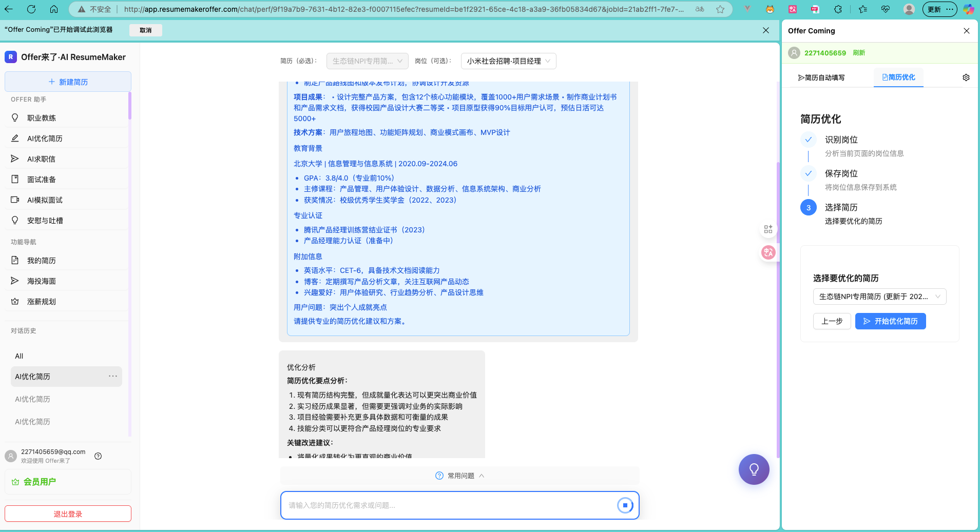Open the browser favorites list icon
The height and width of the screenshot is (532, 980).
(x=862, y=9)
